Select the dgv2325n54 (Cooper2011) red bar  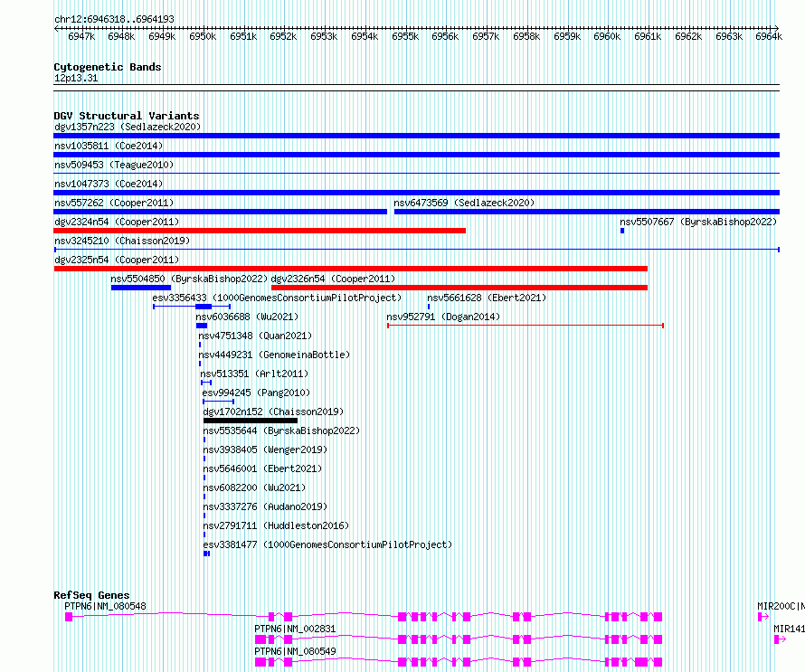pos(351,269)
